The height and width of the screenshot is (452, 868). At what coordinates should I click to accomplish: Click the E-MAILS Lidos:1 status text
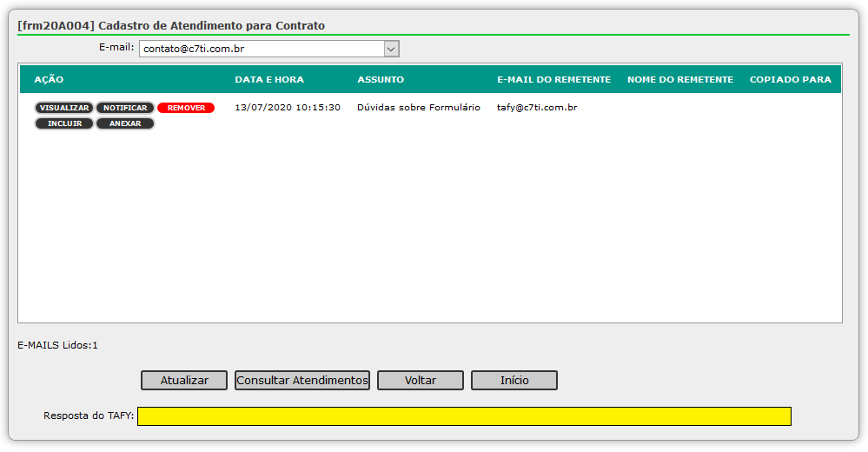(x=57, y=345)
